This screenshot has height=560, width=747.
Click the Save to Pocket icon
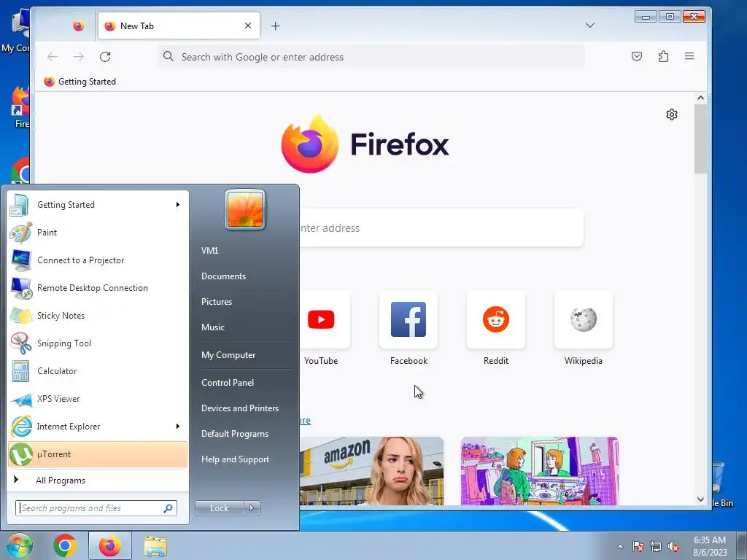point(636,57)
